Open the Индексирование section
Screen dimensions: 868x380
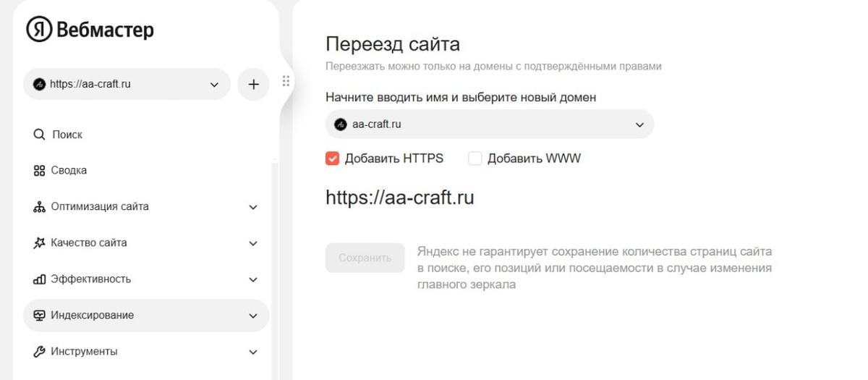[x=147, y=316]
